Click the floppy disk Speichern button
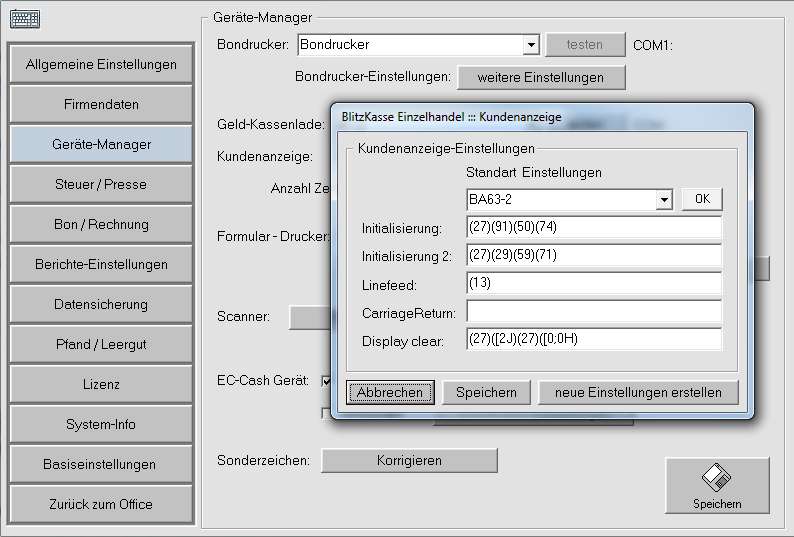Image resolution: width=794 pixels, height=537 pixels. [x=717, y=485]
